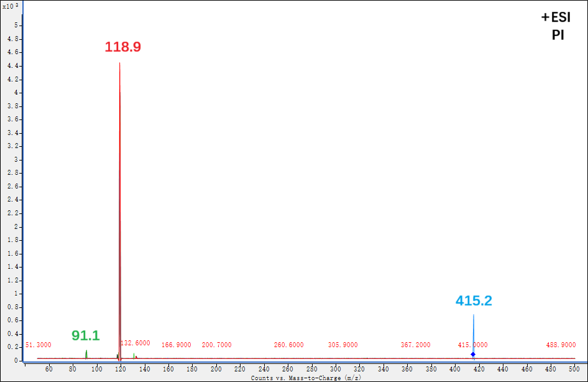This screenshot has width=588, height=382.
Task: Click the 260.6000 annotation label
Action: point(288,345)
